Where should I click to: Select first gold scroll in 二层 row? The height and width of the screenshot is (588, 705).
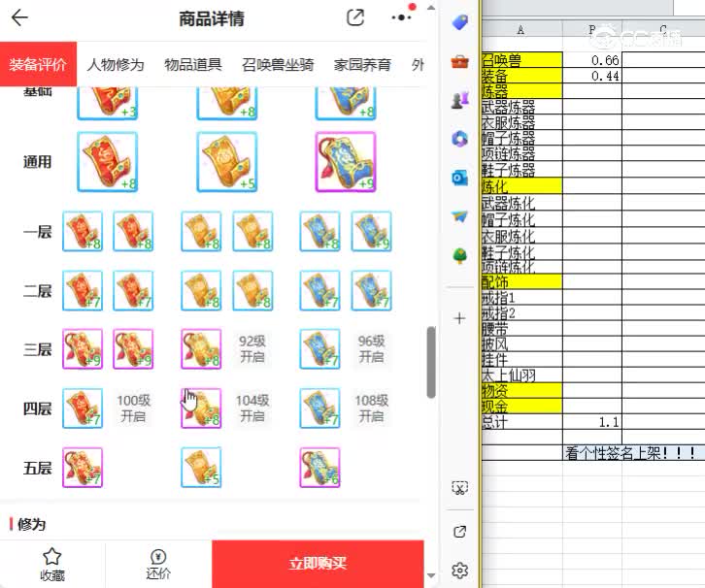[x=201, y=291]
